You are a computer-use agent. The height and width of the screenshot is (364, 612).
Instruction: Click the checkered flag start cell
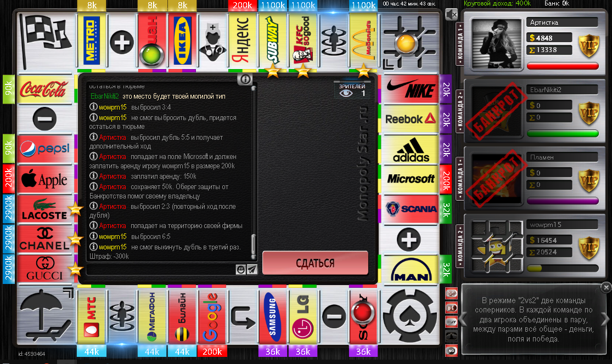tap(46, 42)
